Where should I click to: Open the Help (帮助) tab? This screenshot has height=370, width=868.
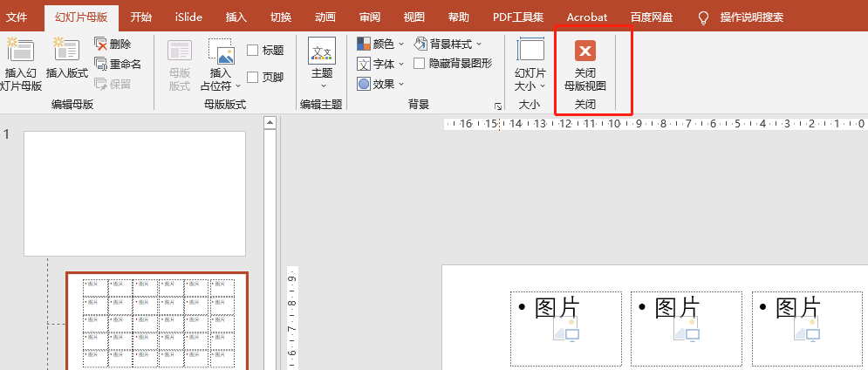[x=458, y=17]
